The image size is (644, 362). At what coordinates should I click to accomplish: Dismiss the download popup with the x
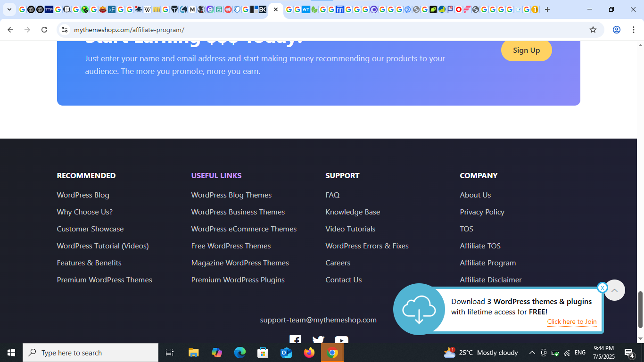602,288
